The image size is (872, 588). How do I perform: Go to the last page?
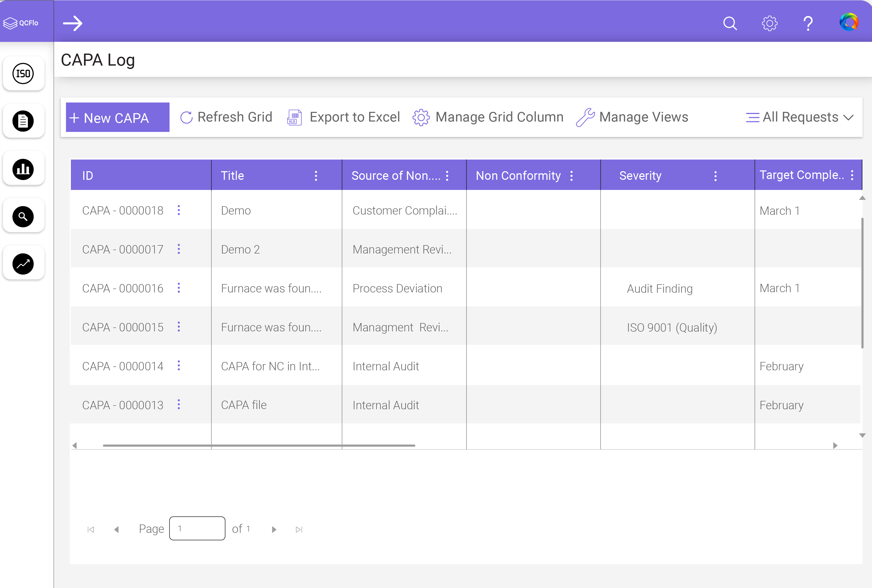299,529
